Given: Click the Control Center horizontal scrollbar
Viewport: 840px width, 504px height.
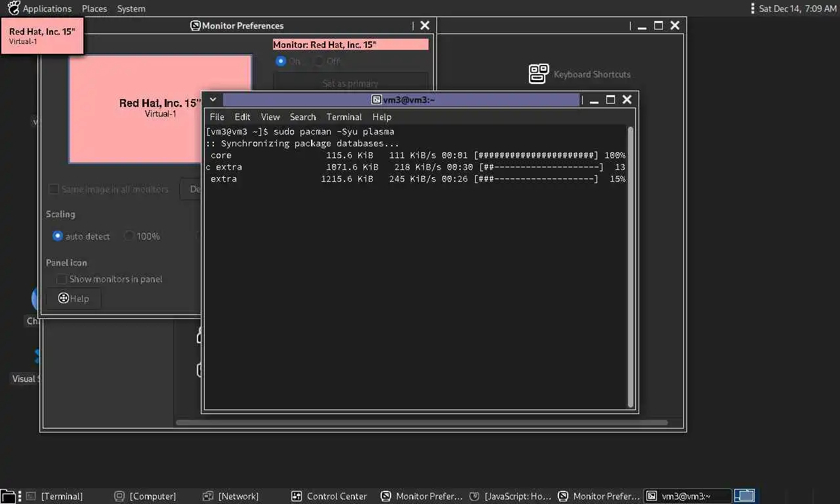Looking at the screenshot, I should tap(421, 423).
